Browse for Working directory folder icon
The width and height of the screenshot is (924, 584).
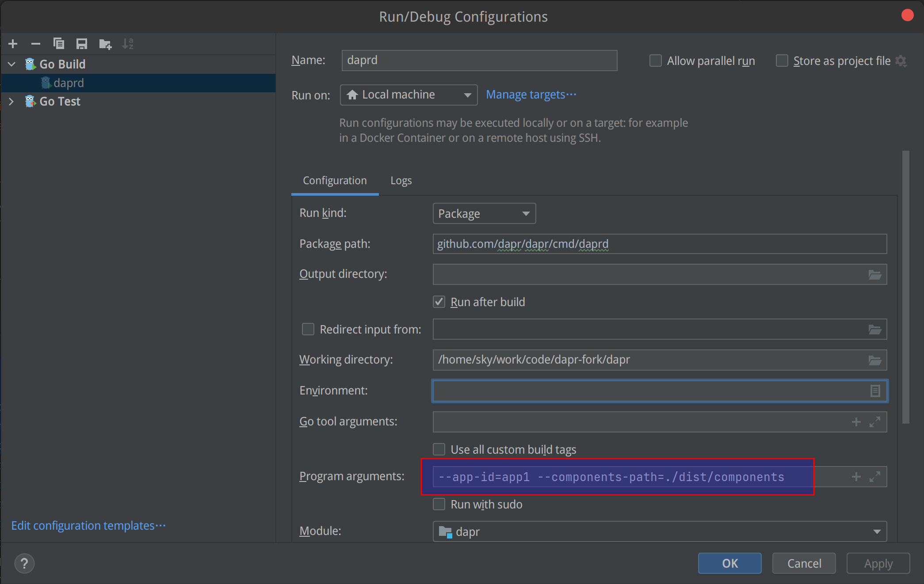tap(874, 360)
